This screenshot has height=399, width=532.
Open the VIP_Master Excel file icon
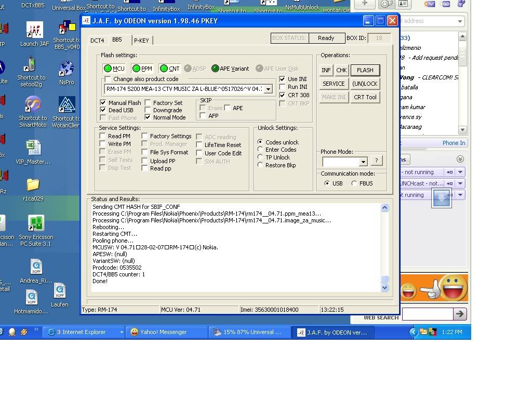pyautogui.click(x=33, y=152)
